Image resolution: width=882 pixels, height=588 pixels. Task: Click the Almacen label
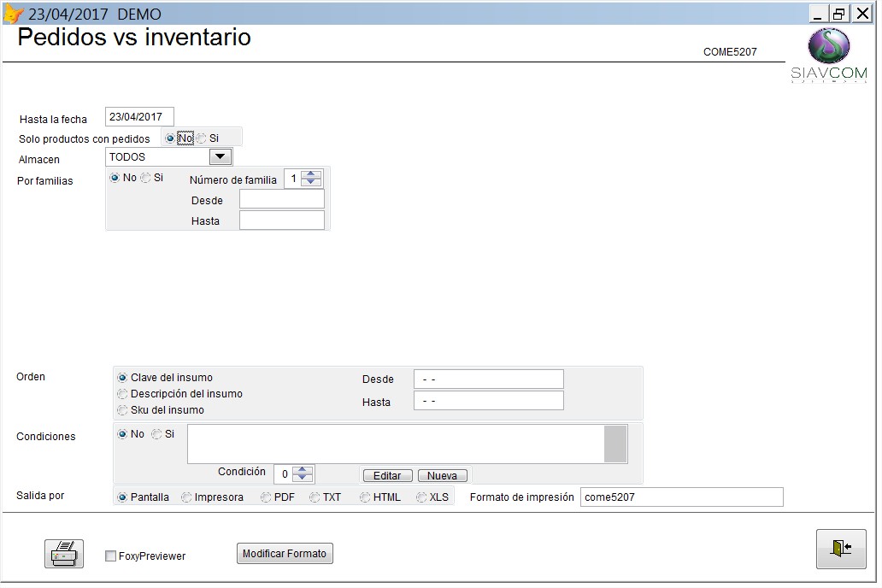(39, 160)
